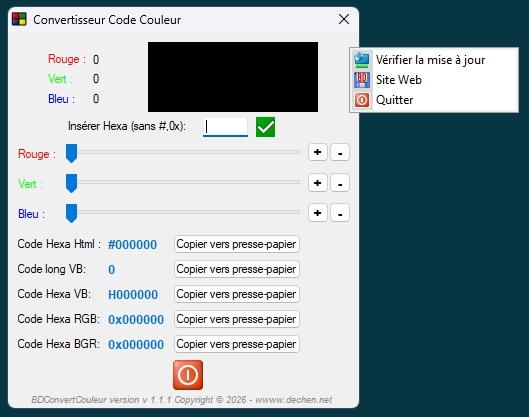The height and width of the screenshot is (417, 529).
Task: Decrease Bleu value with minus button
Action: point(340,213)
